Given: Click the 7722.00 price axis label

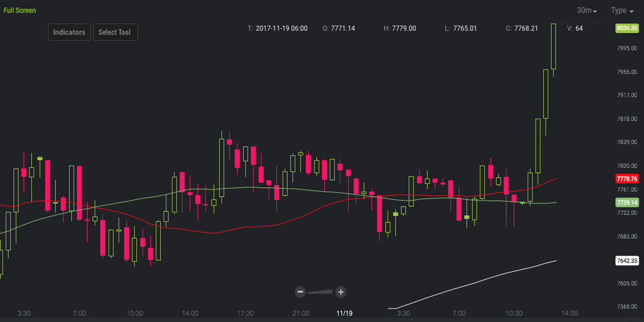Looking at the screenshot, I should coord(627,213).
